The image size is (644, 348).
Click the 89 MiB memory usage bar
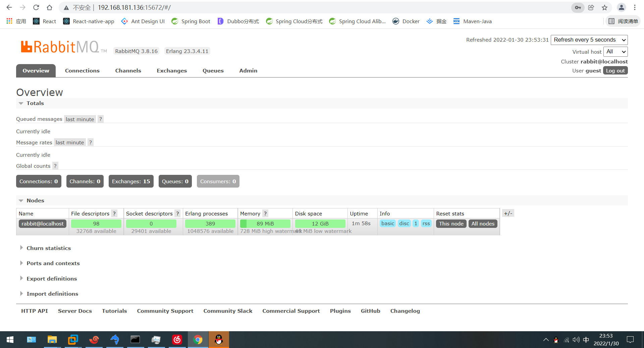coord(265,223)
